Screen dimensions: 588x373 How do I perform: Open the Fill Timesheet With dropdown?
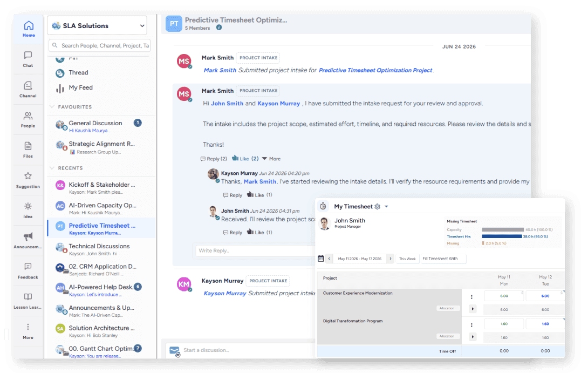[x=443, y=259]
